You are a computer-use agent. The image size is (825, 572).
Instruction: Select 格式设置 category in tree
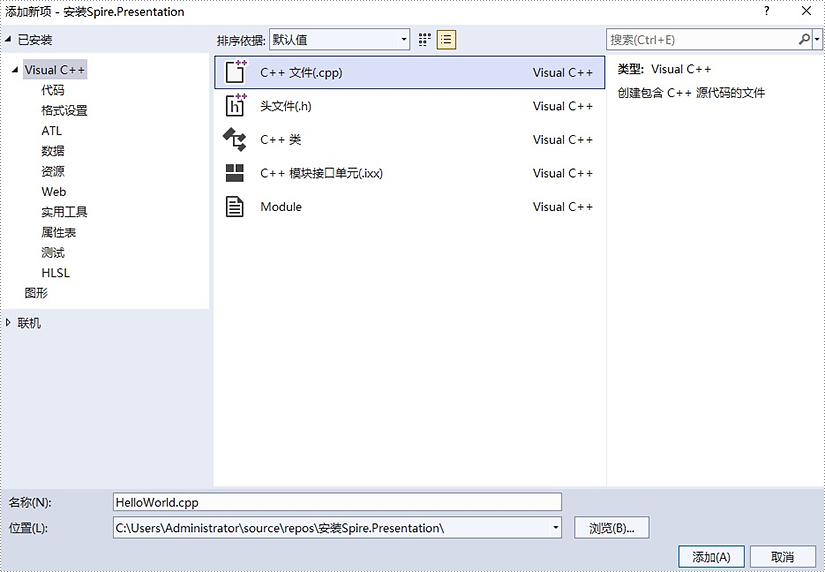(64, 111)
